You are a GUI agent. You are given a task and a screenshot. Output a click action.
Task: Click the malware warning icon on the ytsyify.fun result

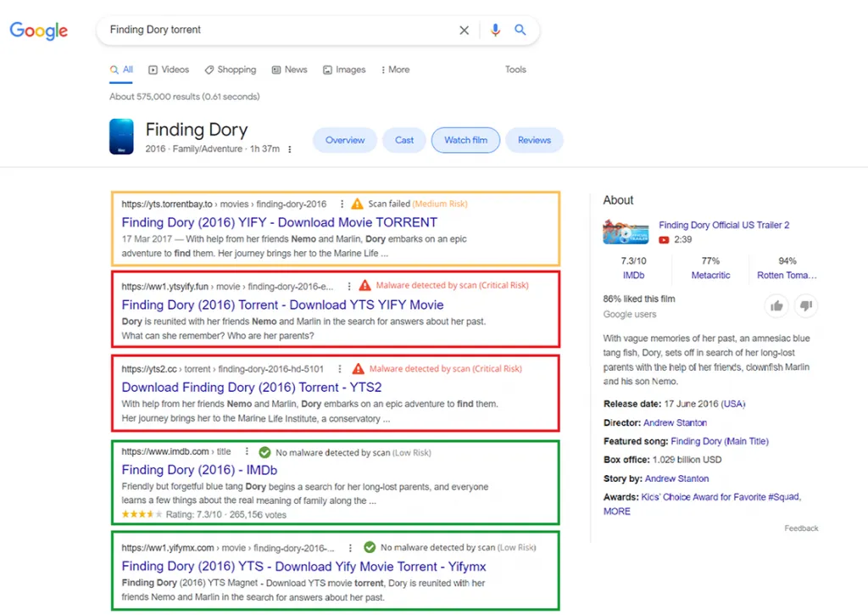coord(364,285)
